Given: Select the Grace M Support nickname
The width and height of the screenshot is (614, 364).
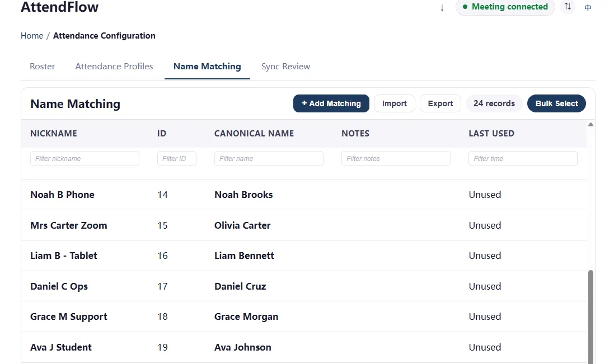Looking at the screenshot, I should pos(68,316).
